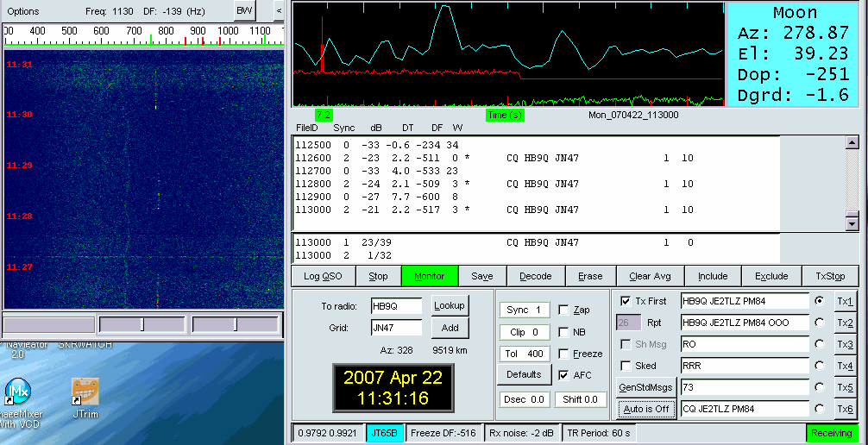Open the Options menu in the waterfall window
868x445 pixels.
pyautogui.click(x=23, y=11)
